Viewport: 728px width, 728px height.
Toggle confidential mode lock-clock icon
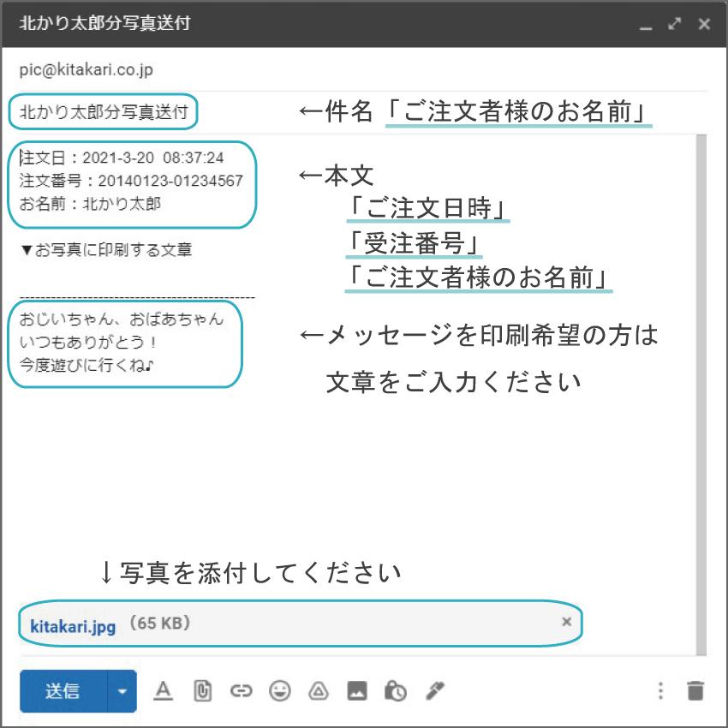396,691
